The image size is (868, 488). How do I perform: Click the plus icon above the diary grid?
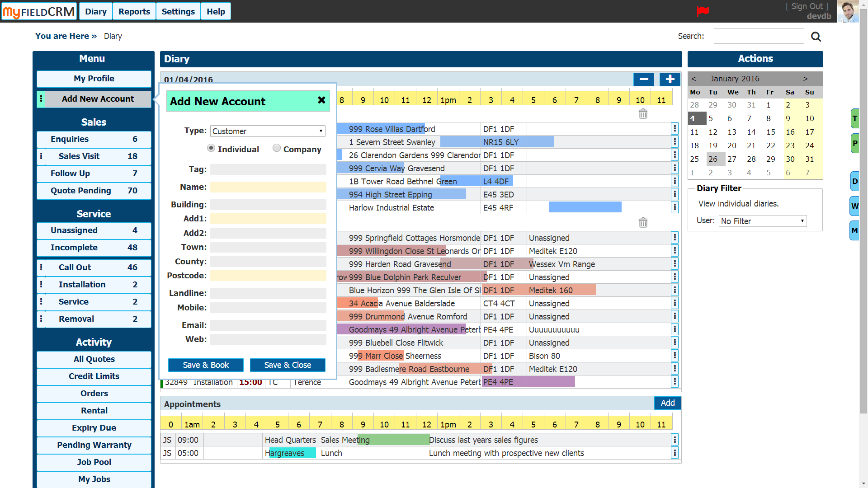[670, 79]
